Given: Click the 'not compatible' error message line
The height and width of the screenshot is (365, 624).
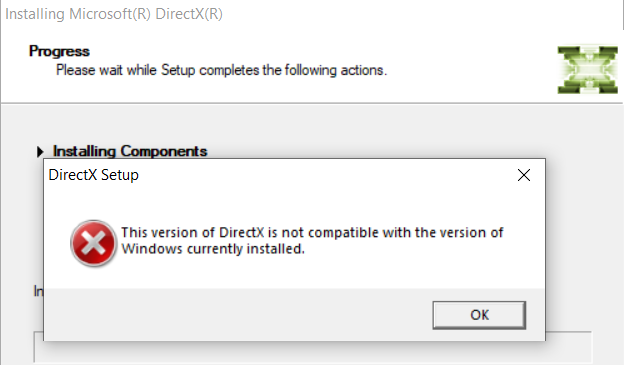Looking at the screenshot, I should 312,232.
